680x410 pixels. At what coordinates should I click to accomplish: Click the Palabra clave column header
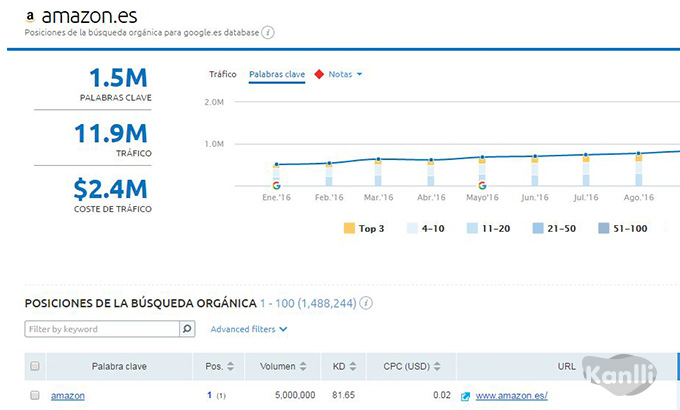pos(119,366)
